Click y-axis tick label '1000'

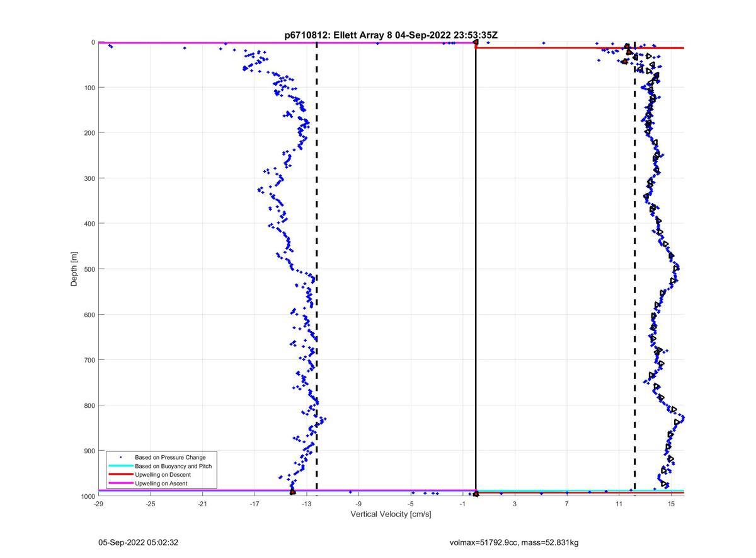tap(88, 496)
